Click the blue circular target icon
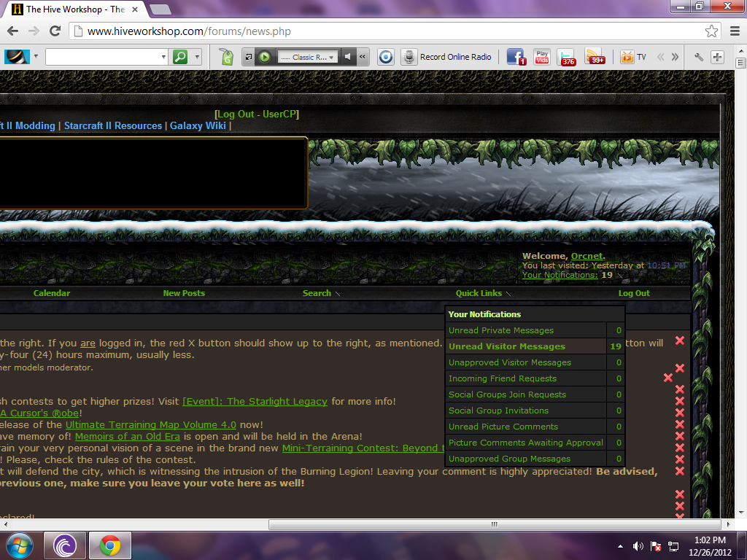 [x=386, y=57]
